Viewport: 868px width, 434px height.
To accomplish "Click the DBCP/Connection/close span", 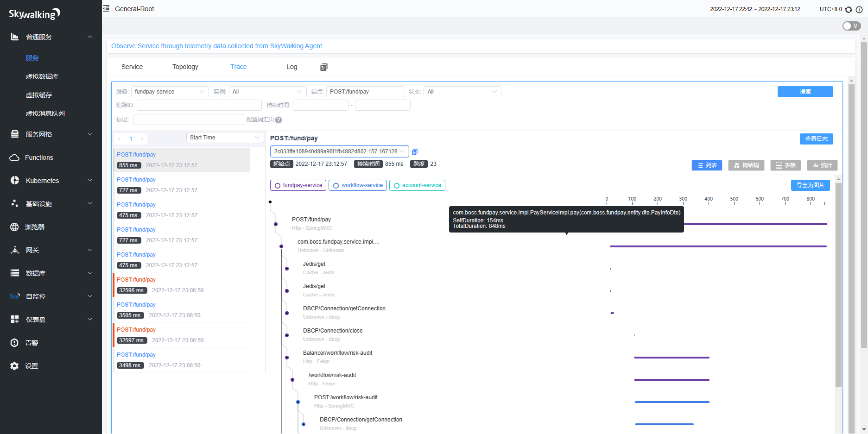I will click(333, 331).
